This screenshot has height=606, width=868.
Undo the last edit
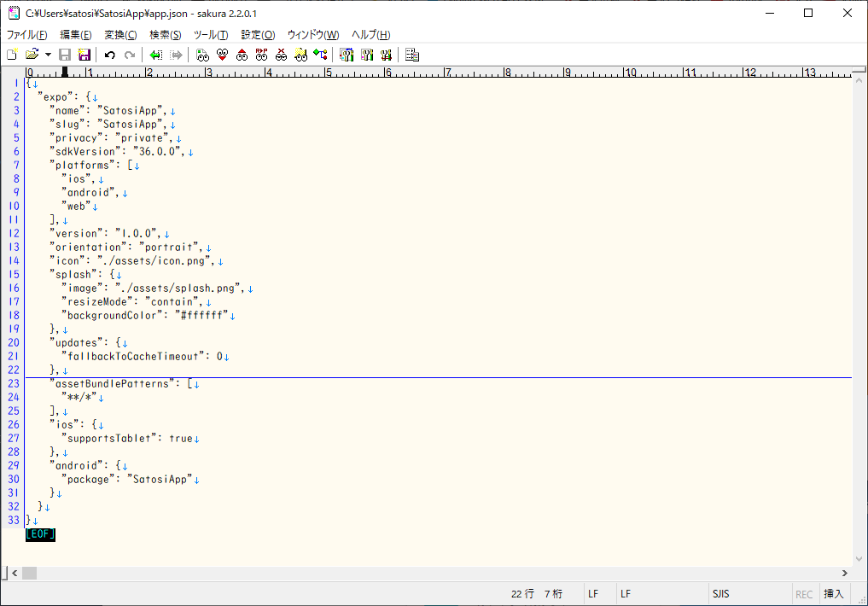pyautogui.click(x=109, y=55)
